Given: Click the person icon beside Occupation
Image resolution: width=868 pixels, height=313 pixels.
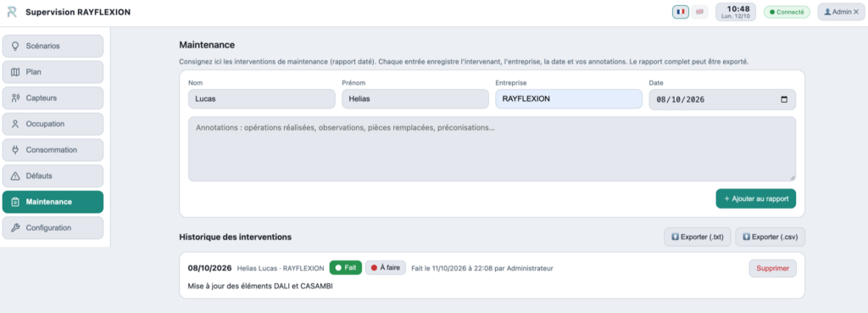Looking at the screenshot, I should point(15,124).
